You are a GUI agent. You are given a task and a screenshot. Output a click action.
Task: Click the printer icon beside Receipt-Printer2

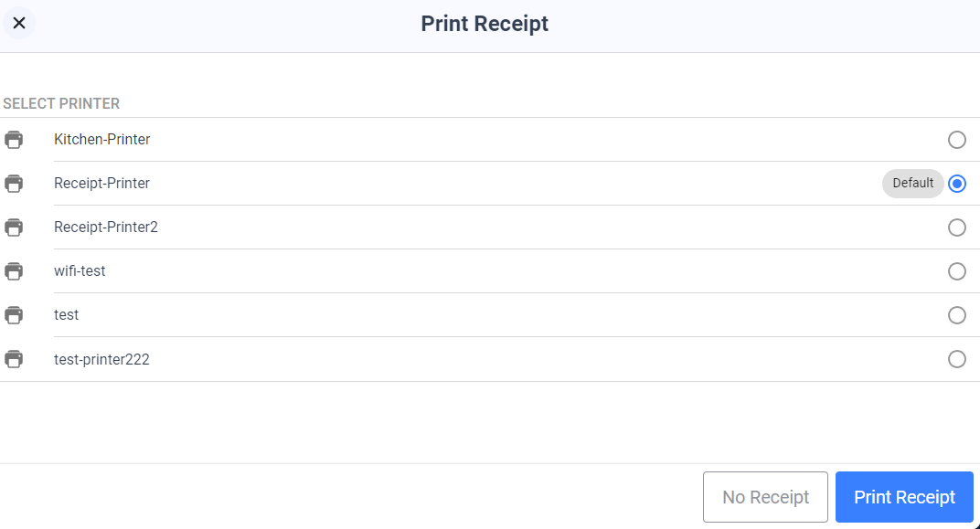[x=14, y=227]
